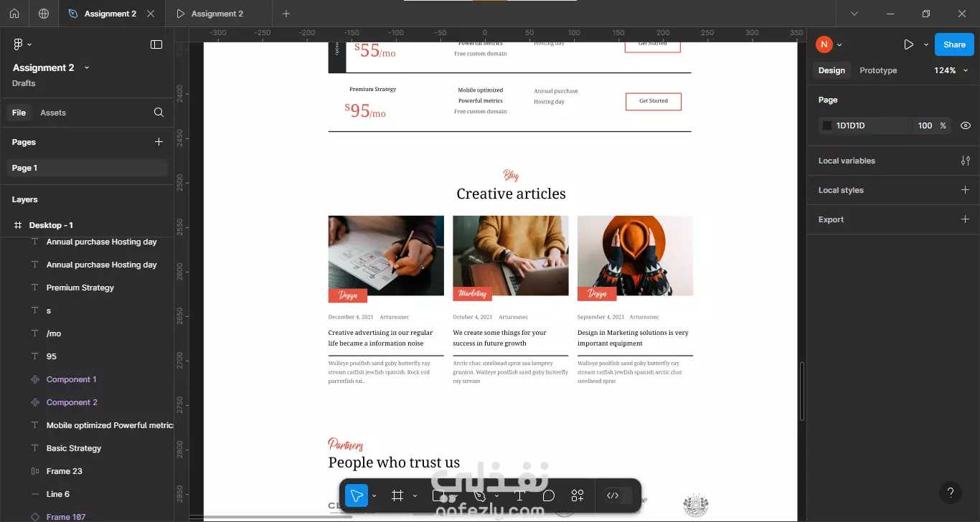Expand the Assignment 2 file name menu
This screenshot has width=980, height=522.
[x=87, y=67]
